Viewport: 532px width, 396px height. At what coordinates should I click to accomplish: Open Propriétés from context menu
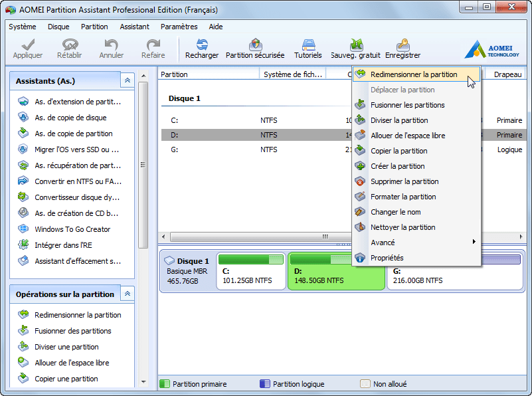pos(416,258)
